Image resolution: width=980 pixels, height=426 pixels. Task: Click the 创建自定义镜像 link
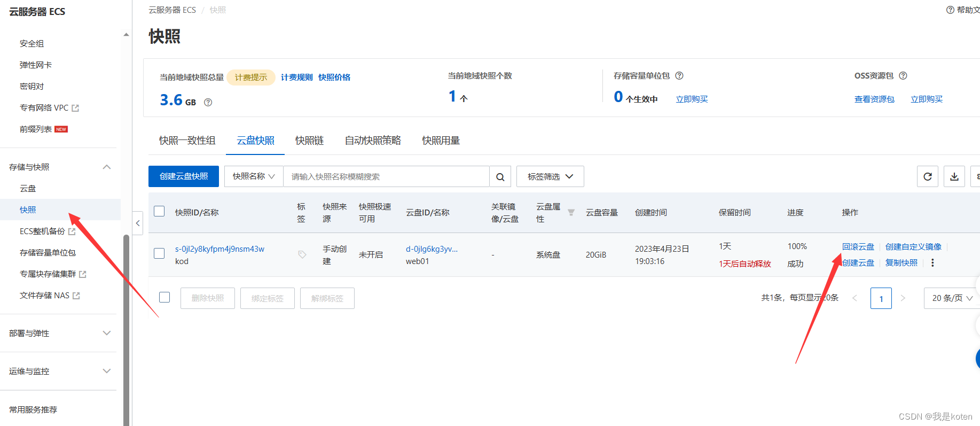913,246
